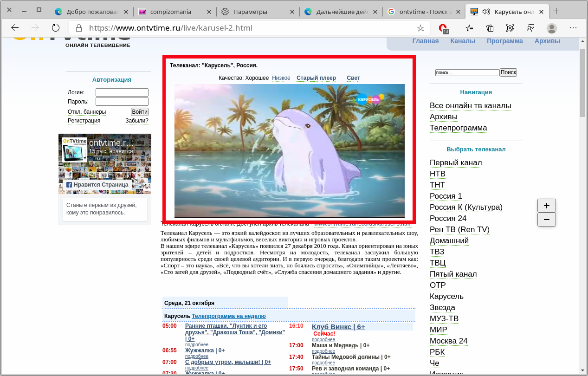Image resolution: width=588 pixels, height=376 pixels.
Task: Click the Карусель video player
Action: point(290,150)
